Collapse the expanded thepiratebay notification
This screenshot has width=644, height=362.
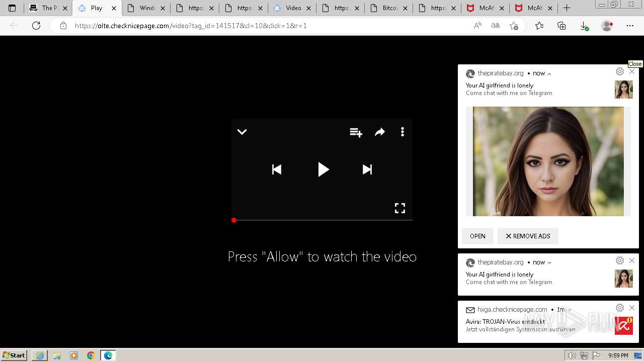point(549,74)
